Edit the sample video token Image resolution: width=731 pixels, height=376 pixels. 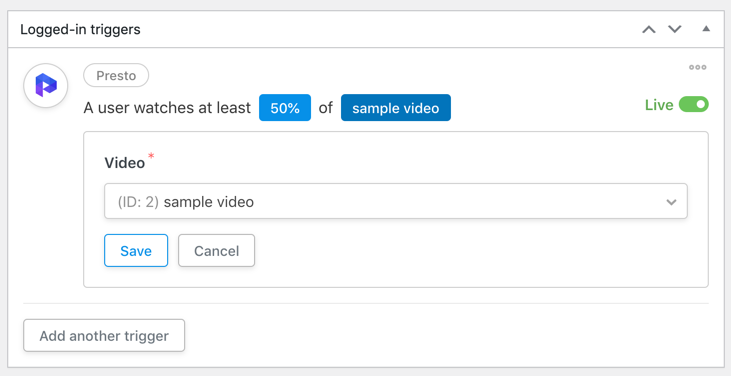point(396,108)
